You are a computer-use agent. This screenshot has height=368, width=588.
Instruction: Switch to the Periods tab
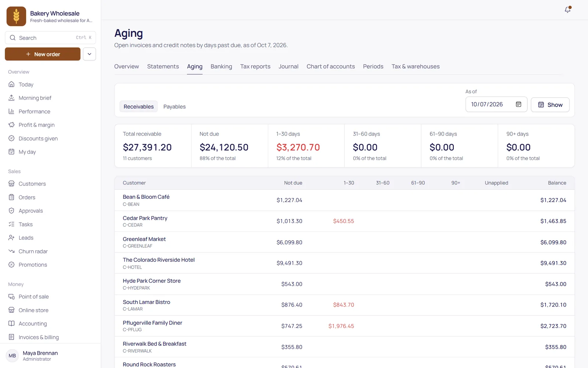(373, 67)
